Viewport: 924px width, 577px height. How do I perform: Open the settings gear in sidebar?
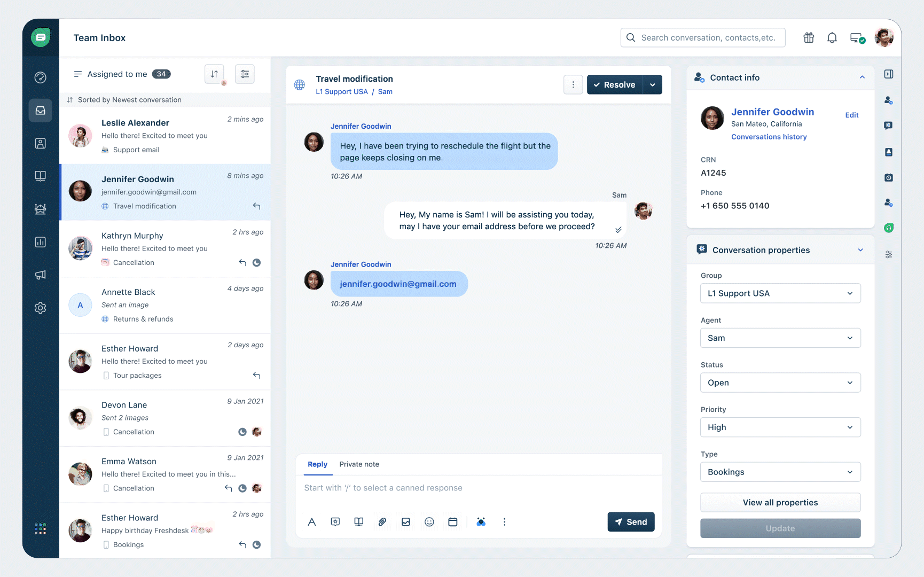point(41,308)
